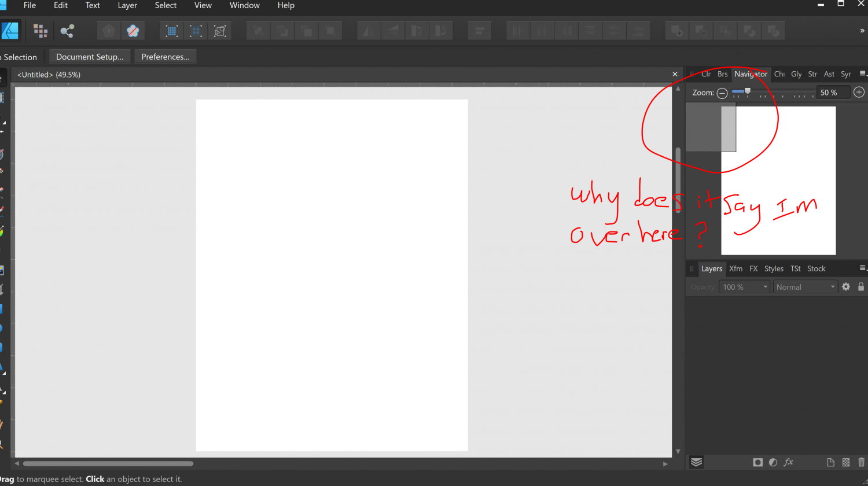The width and height of the screenshot is (868, 486).
Task: Expand the Opacity 100% dropdown
Action: [744, 286]
